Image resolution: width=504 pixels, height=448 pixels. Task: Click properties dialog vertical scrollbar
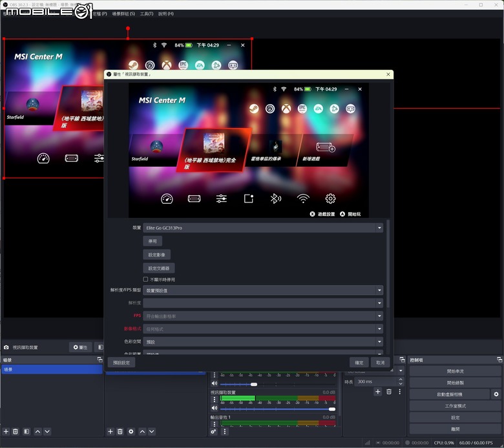point(388,264)
